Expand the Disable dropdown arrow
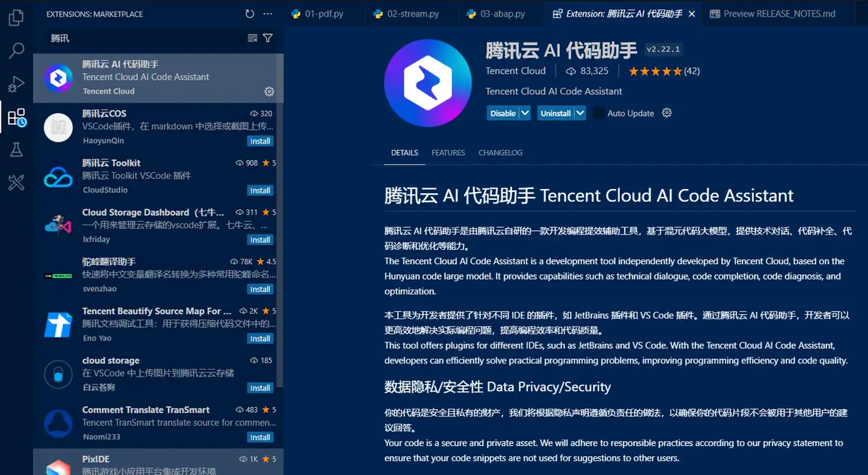The image size is (868, 475). coord(525,113)
